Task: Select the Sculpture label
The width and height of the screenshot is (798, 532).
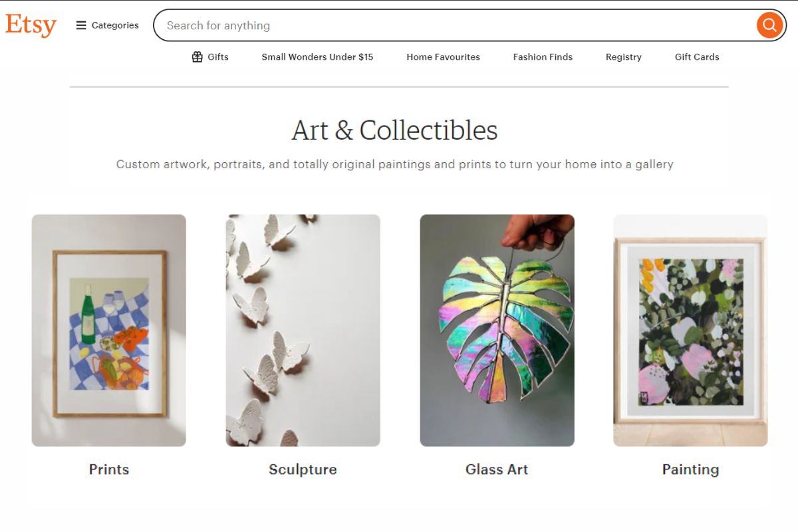Action: (303, 469)
